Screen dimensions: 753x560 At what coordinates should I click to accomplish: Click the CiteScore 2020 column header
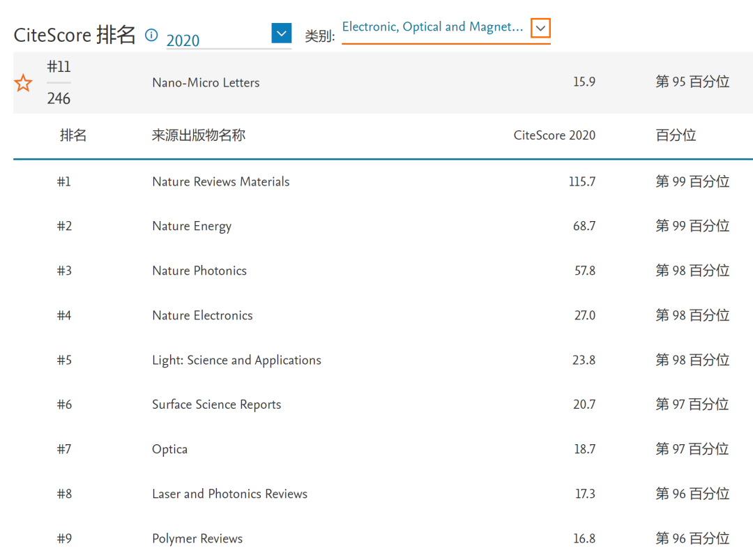(x=554, y=135)
